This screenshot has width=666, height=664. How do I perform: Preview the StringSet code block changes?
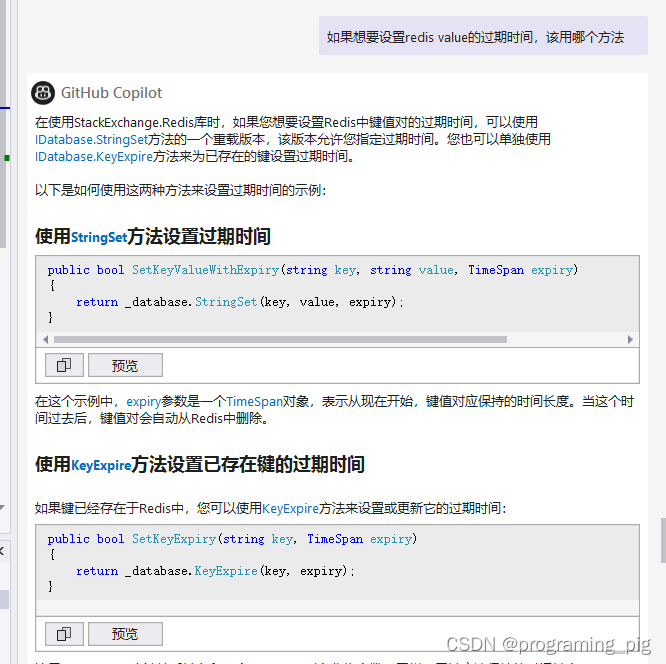coord(125,365)
